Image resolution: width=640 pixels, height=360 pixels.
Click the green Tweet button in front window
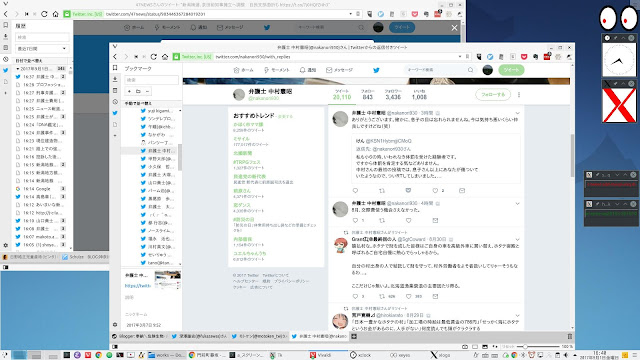[511, 70]
